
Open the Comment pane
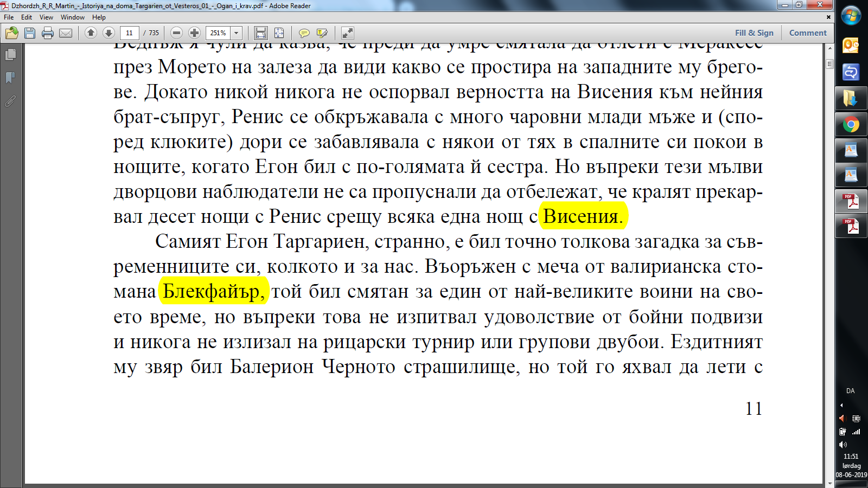(808, 33)
